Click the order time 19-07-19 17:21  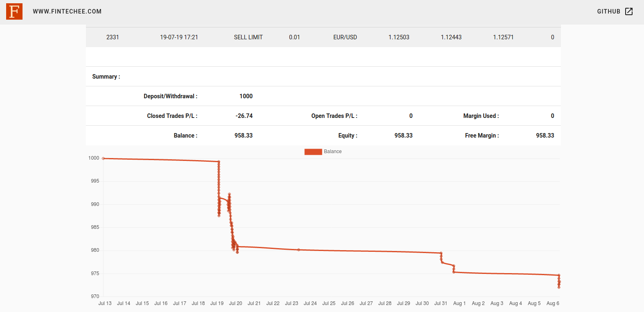(179, 37)
